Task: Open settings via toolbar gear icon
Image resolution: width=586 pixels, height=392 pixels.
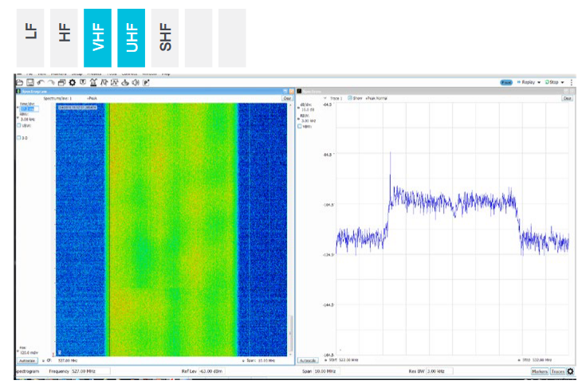Action: coord(72,82)
